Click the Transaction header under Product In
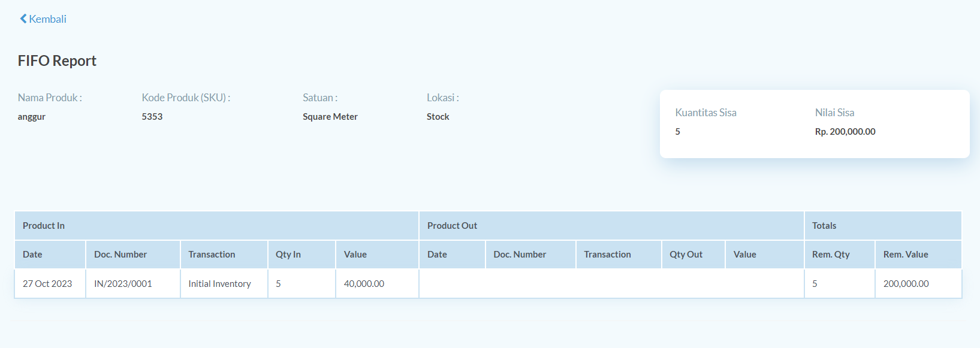 pos(224,255)
